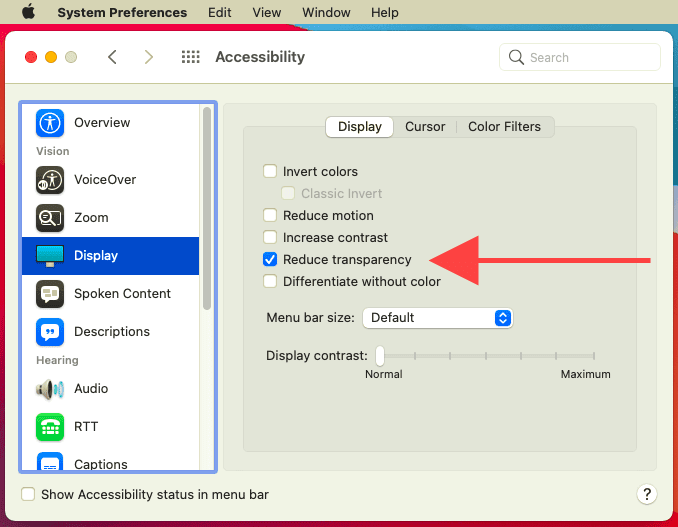
Task: Choose Spoken Content label in sidebar
Action: coord(122,294)
